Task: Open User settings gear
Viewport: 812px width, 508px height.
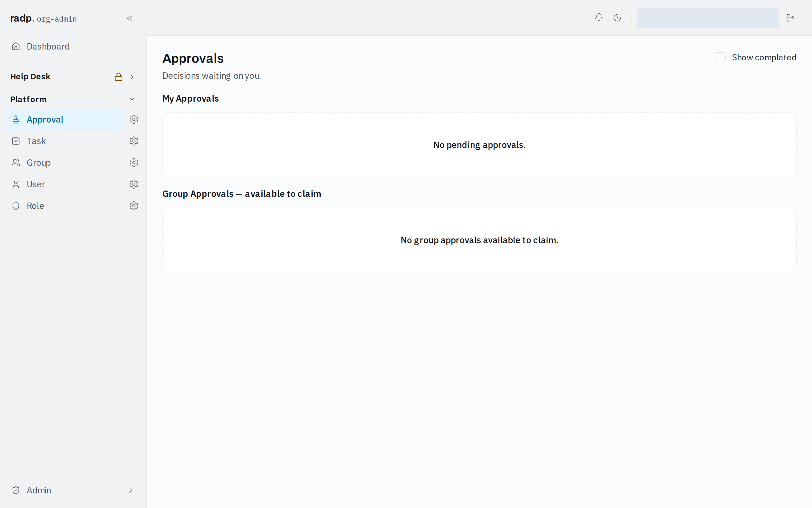Action: (x=134, y=184)
